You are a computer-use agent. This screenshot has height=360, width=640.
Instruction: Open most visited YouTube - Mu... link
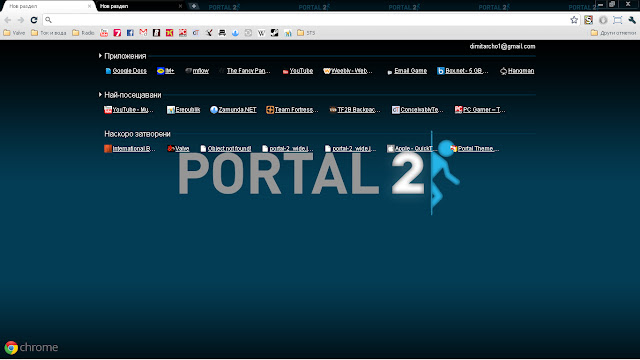[129, 109]
